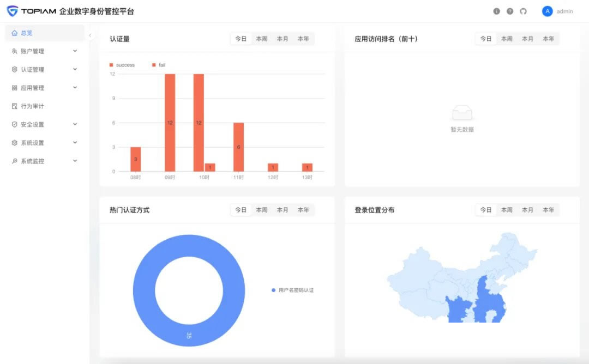The height and width of the screenshot is (364, 589).
Task: Select 本月 in 认证量 panel
Action: pos(283,39)
